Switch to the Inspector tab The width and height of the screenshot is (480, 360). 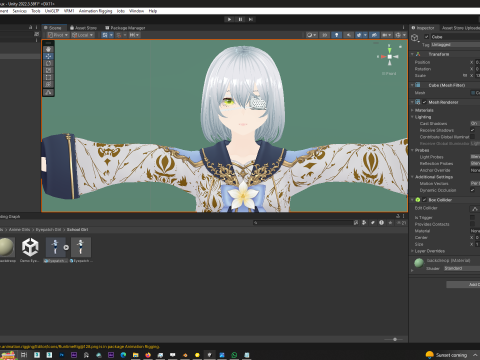423,28
